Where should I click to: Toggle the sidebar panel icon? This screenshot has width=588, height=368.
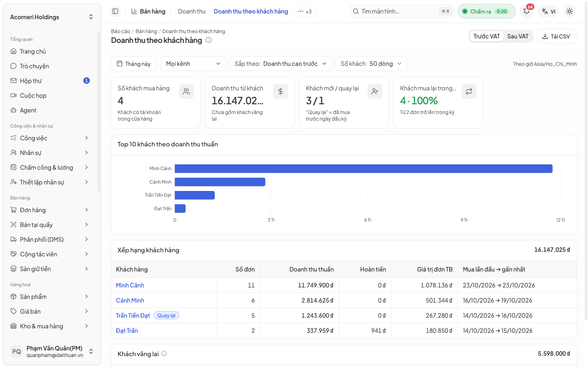[x=115, y=11]
